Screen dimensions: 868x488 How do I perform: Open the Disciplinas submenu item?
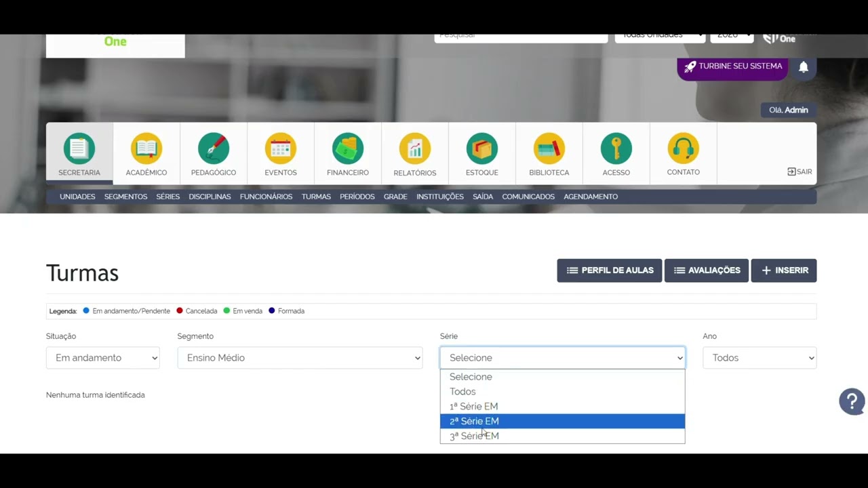[x=210, y=197]
